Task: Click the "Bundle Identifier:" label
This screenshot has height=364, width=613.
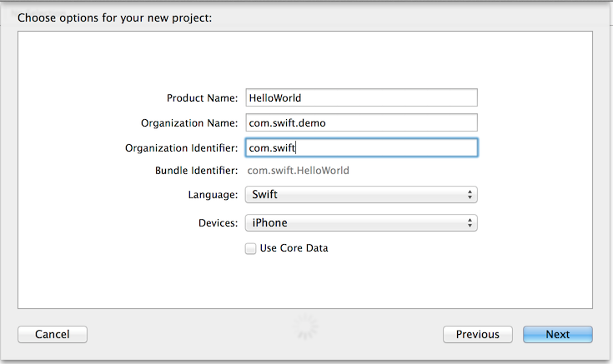Action: pyautogui.click(x=197, y=171)
